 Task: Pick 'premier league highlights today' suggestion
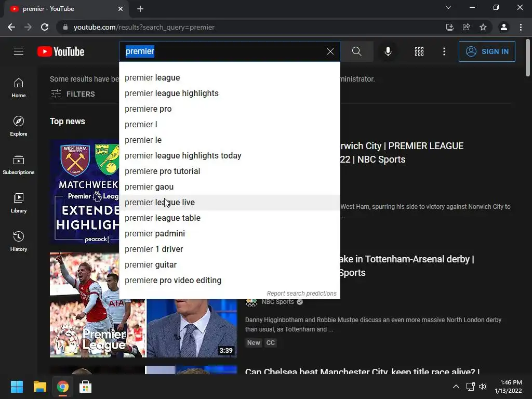229,156
